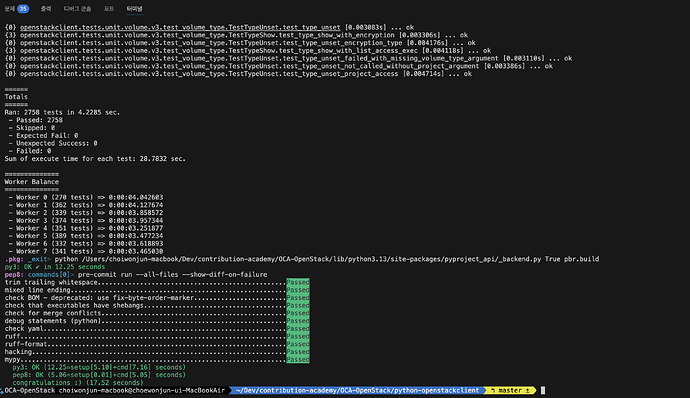690x398 pixels.
Task: Click the test_type_show_with_list_access_exec result line
Action: (x=248, y=51)
